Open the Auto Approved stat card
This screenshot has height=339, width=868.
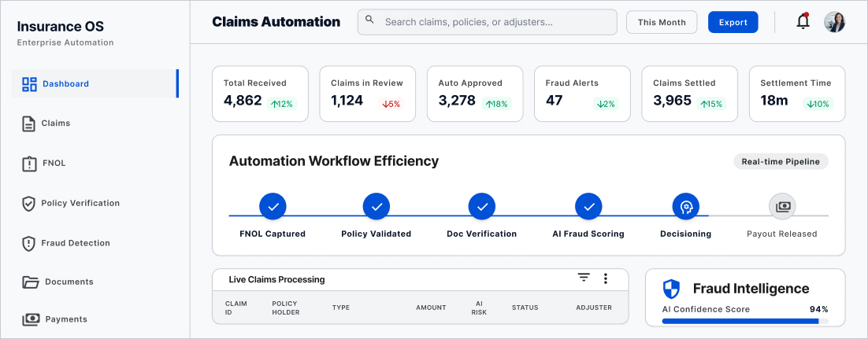point(475,94)
